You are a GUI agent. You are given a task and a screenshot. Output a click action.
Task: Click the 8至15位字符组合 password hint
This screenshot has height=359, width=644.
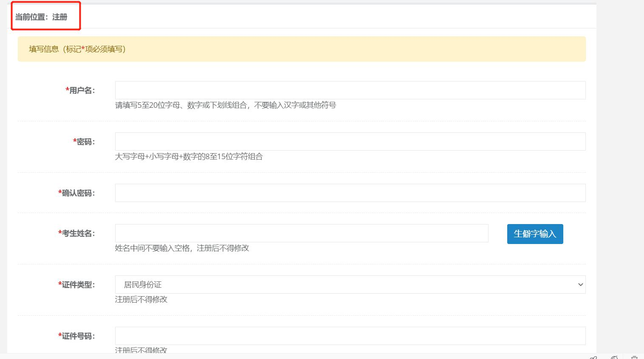[x=189, y=157]
